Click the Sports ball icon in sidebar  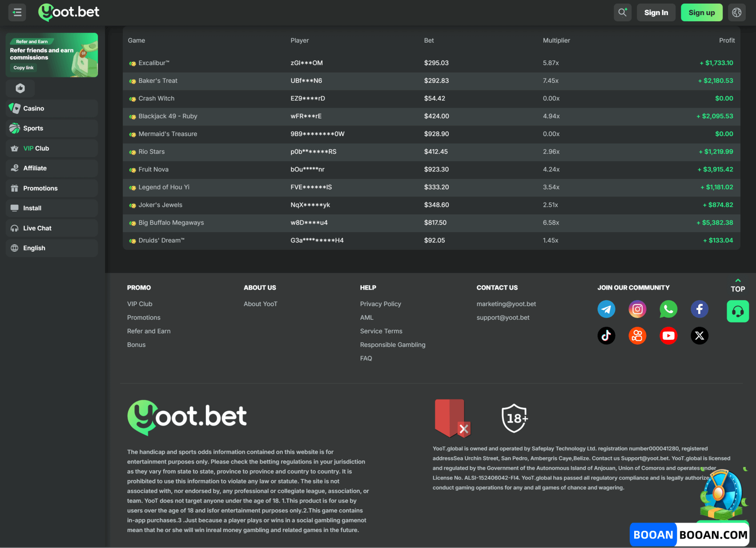point(15,128)
